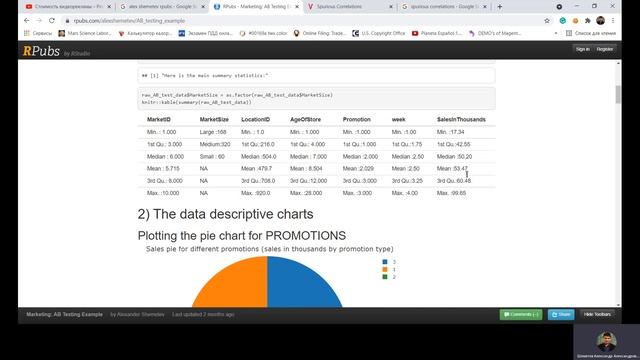The image size is (640, 360).
Task: Click the blue legend swatch for promotion 3
Action: pyautogui.click(x=384, y=262)
